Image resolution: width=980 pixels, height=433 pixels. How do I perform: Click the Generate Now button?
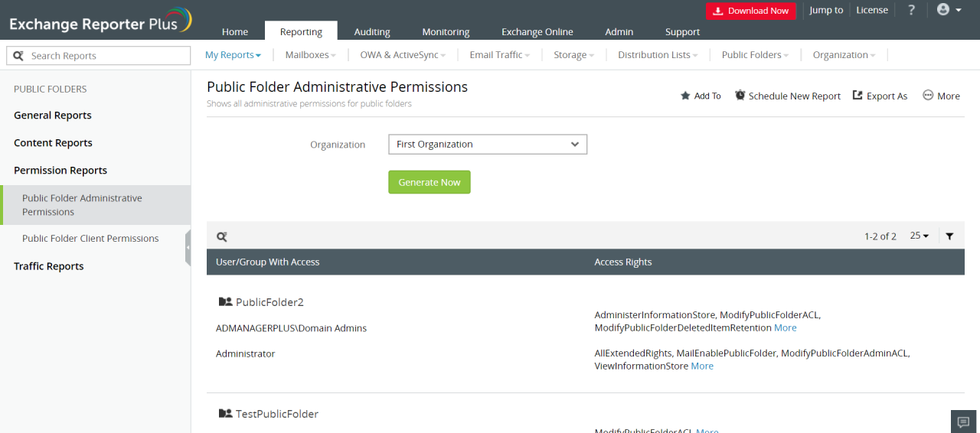[430, 182]
